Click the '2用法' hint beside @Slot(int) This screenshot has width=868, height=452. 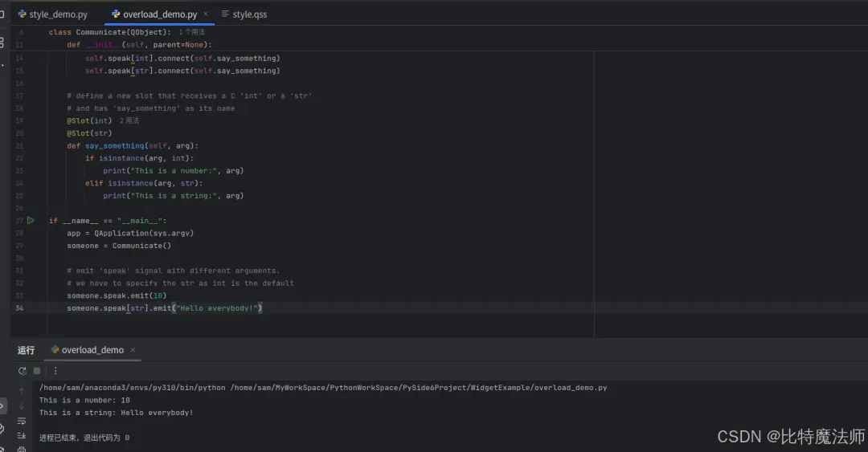click(129, 120)
